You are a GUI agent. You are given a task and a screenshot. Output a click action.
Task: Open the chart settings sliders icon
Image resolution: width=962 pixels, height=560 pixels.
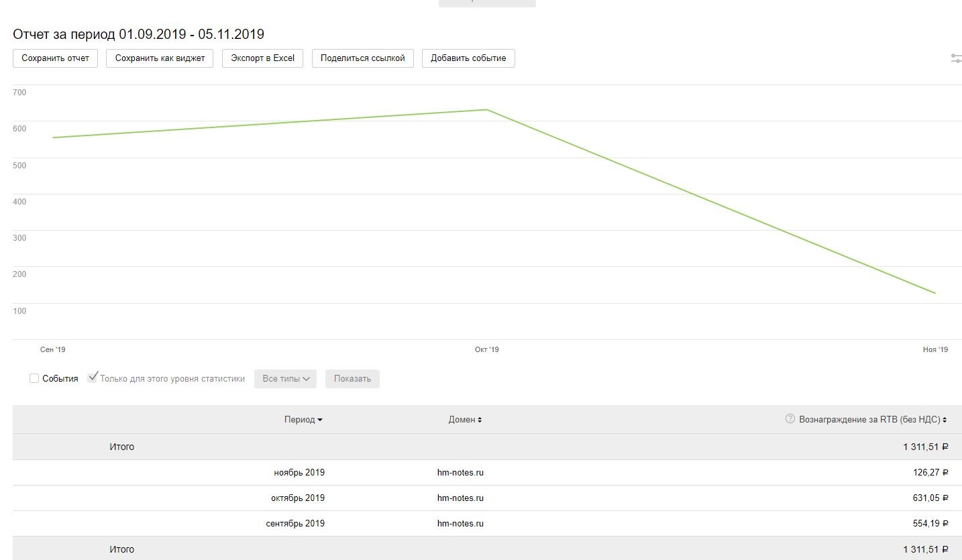pyautogui.click(x=956, y=58)
